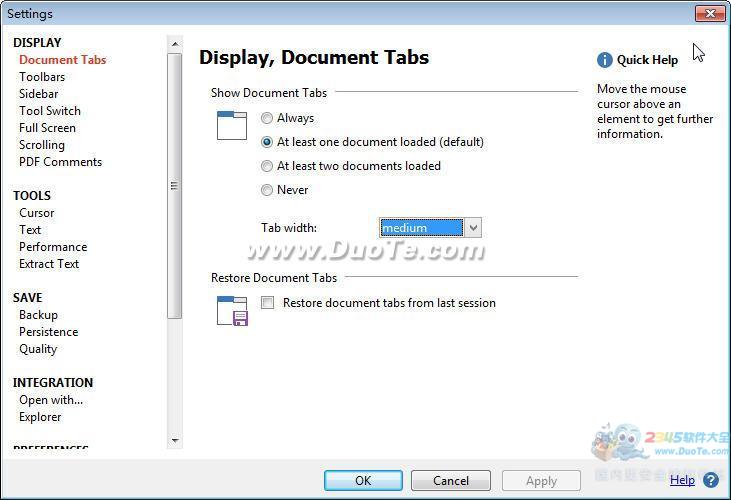
Task: Click the Show Document Tabs window icon
Action: point(232,125)
